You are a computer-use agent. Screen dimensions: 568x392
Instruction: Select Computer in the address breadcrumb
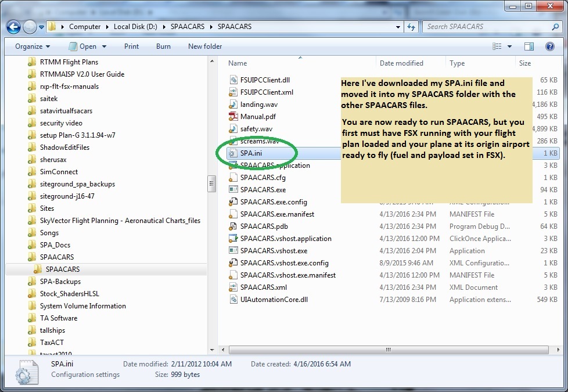click(x=85, y=27)
